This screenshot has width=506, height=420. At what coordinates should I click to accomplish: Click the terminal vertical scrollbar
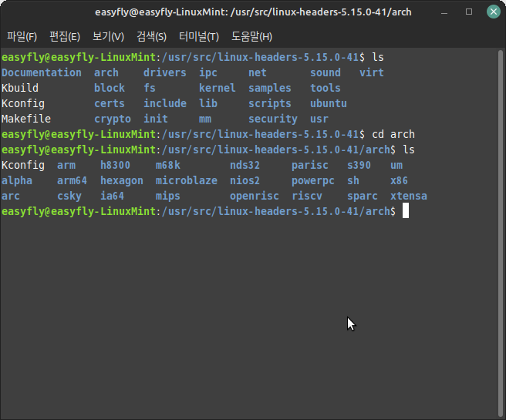[501, 232]
